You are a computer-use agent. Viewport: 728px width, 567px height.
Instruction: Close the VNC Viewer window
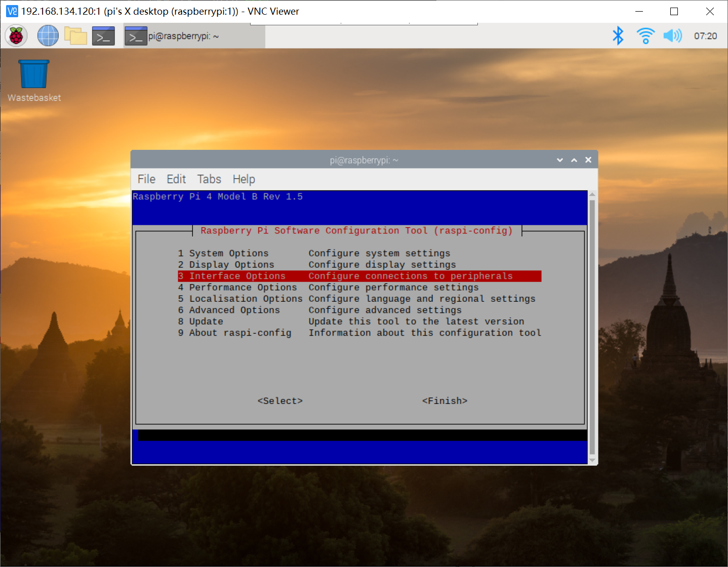(710, 11)
